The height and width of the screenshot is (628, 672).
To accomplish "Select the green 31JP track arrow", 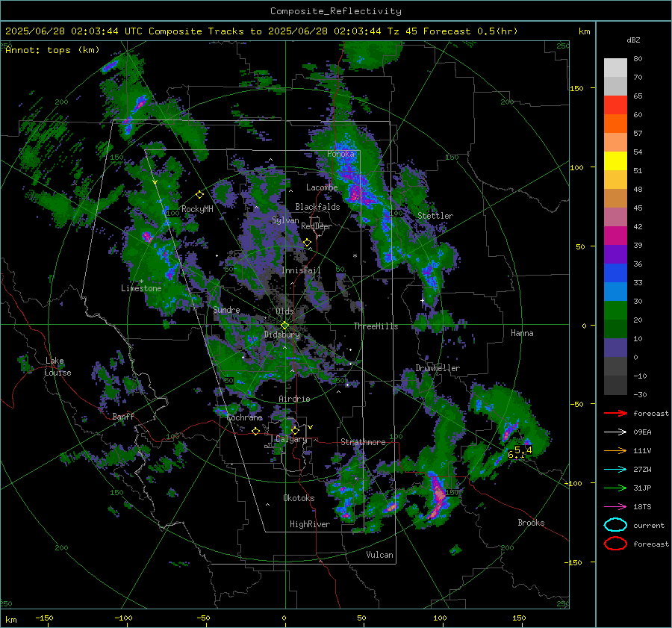I will click(615, 488).
